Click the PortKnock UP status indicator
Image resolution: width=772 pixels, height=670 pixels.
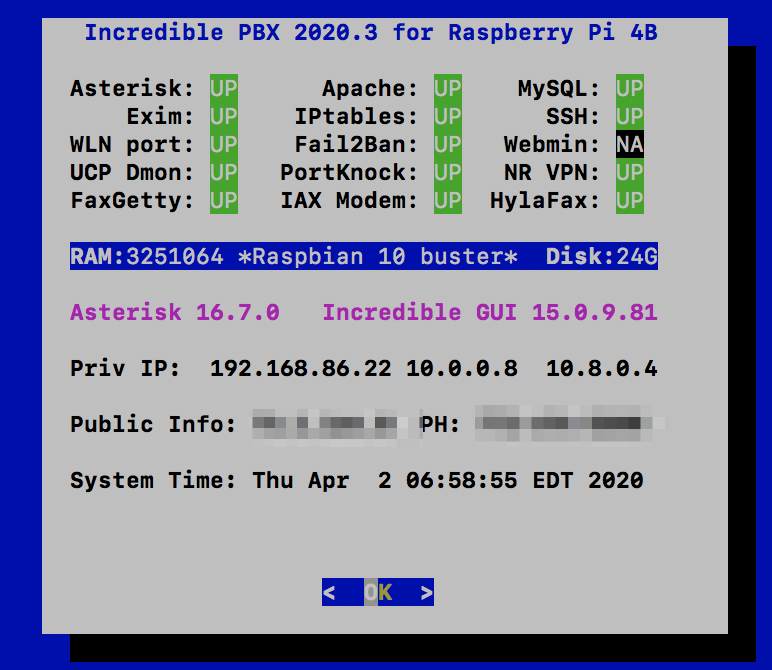[448, 172]
